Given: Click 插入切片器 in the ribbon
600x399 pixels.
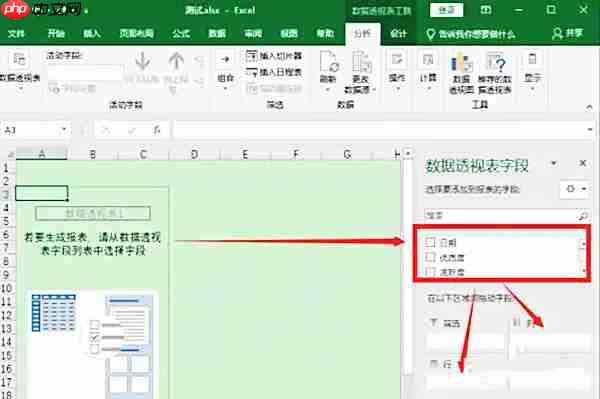Looking at the screenshot, I should [x=274, y=56].
